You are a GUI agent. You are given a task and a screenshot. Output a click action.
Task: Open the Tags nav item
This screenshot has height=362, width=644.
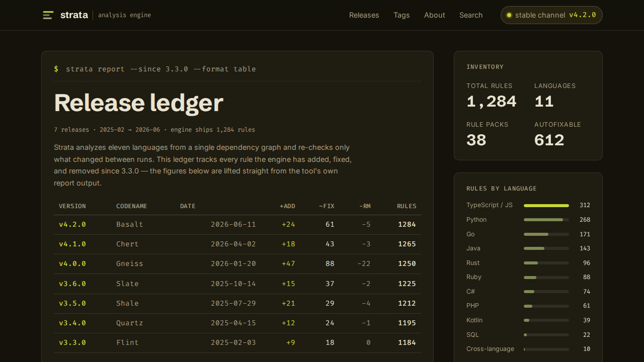click(401, 15)
